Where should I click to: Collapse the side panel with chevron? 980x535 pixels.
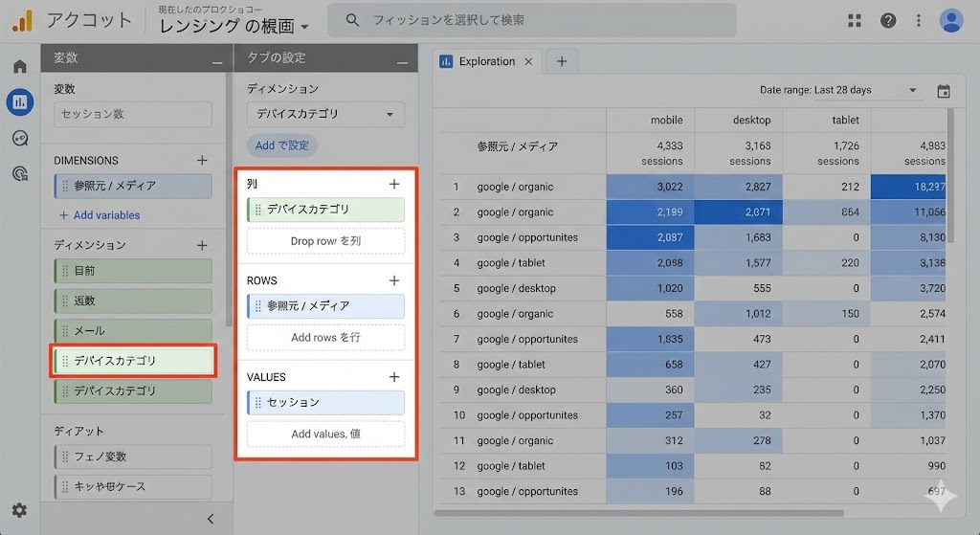211,519
